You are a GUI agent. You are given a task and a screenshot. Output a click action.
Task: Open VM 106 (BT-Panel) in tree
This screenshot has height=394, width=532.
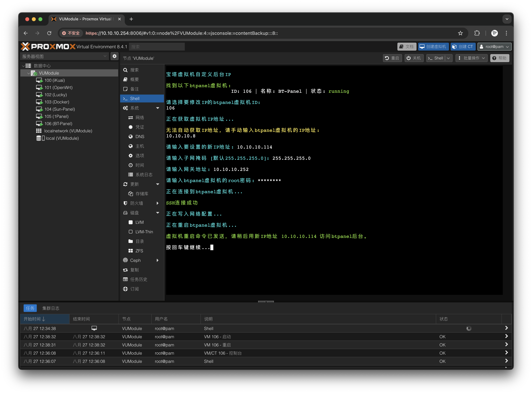click(58, 124)
